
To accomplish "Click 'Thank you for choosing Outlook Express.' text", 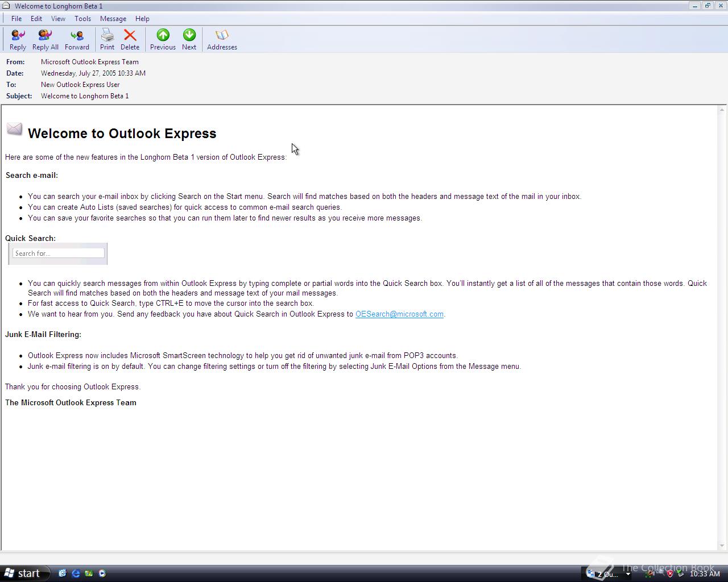I will click(73, 386).
